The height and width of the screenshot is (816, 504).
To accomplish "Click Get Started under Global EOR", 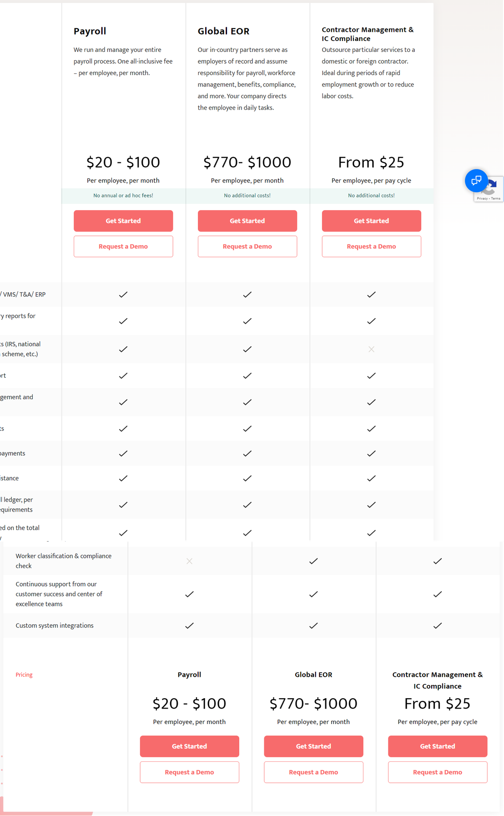I will click(x=247, y=221).
